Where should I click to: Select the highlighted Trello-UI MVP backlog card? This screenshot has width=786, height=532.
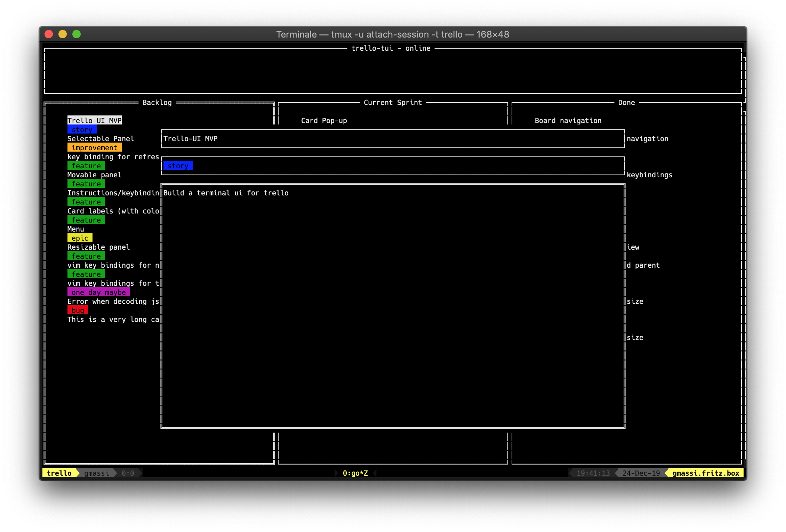pos(94,121)
